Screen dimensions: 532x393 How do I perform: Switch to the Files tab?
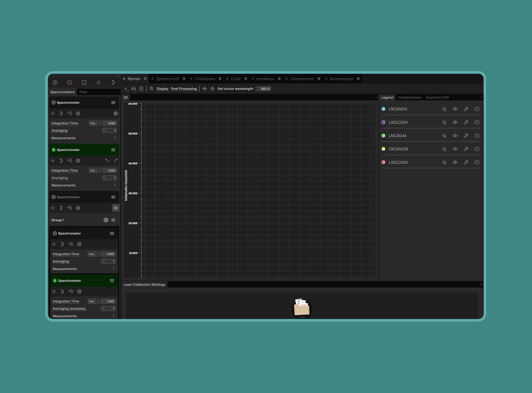[x=83, y=92]
